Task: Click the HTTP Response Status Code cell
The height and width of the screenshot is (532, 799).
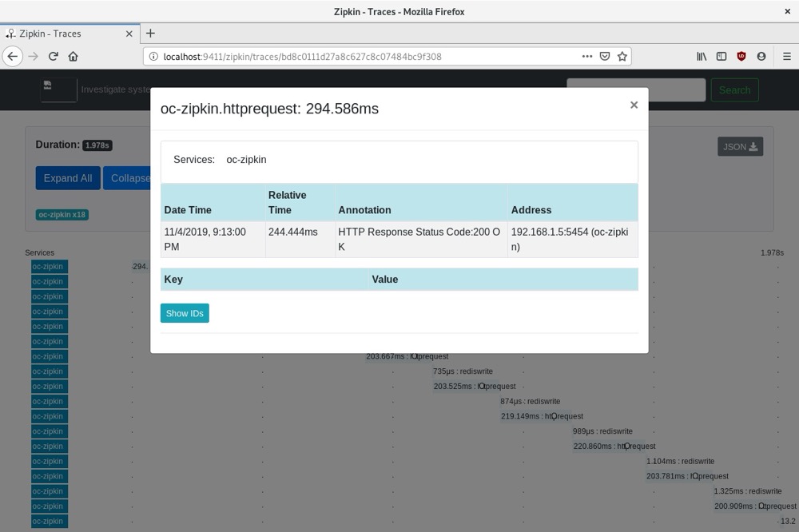Action: point(419,239)
